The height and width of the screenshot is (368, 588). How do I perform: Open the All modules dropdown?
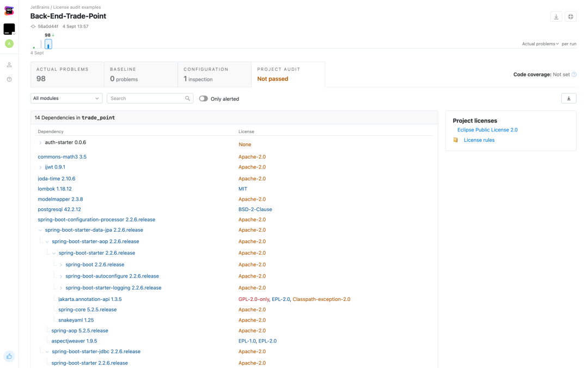pos(66,98)
